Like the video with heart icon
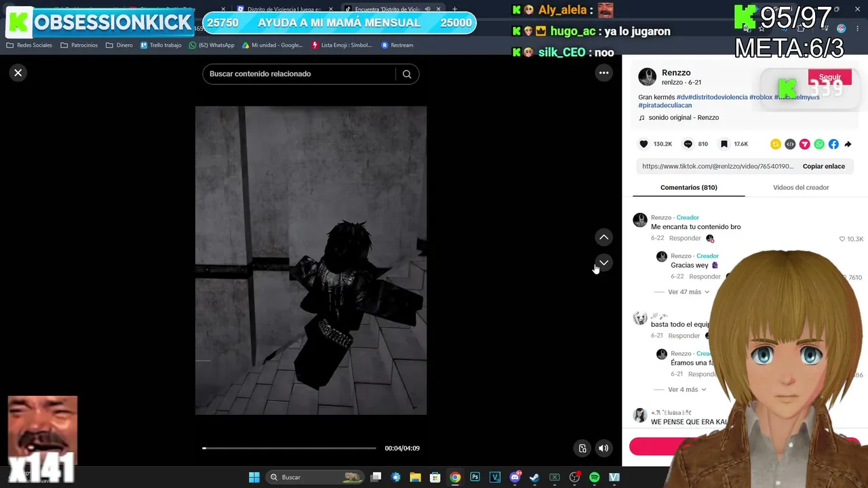The width and height of the screenshot is (868, 488). [x=644, y=144]
